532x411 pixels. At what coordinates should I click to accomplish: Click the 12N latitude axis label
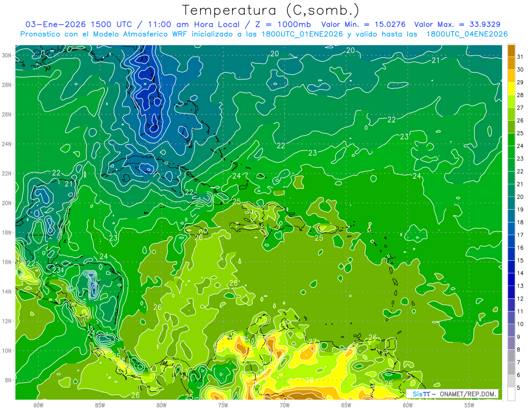click(8, 321)
